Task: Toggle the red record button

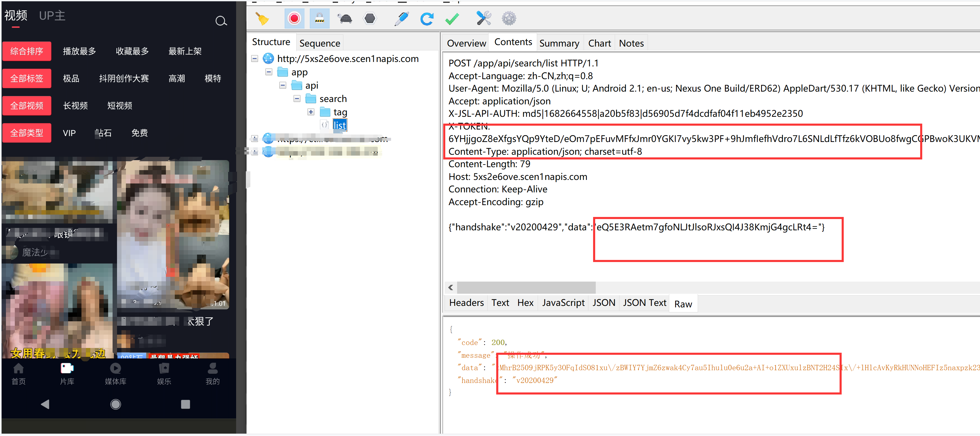Action: point(294,19)
